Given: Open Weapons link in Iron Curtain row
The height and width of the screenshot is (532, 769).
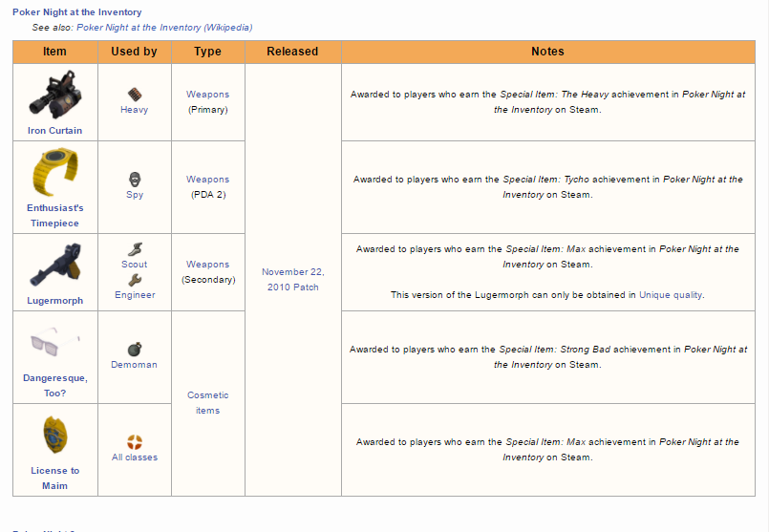Looking at the screenshot, I should (x=208, y=95).
